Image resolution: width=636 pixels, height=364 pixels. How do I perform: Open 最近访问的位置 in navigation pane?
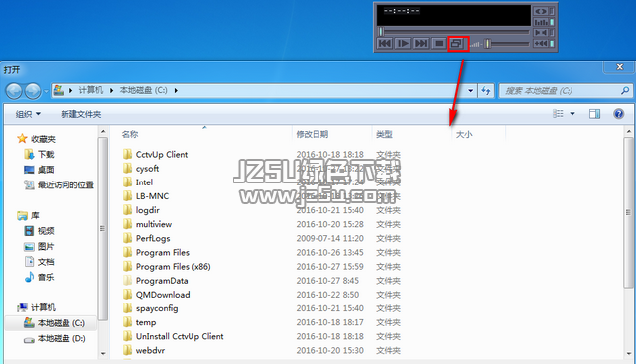(59, 184)
